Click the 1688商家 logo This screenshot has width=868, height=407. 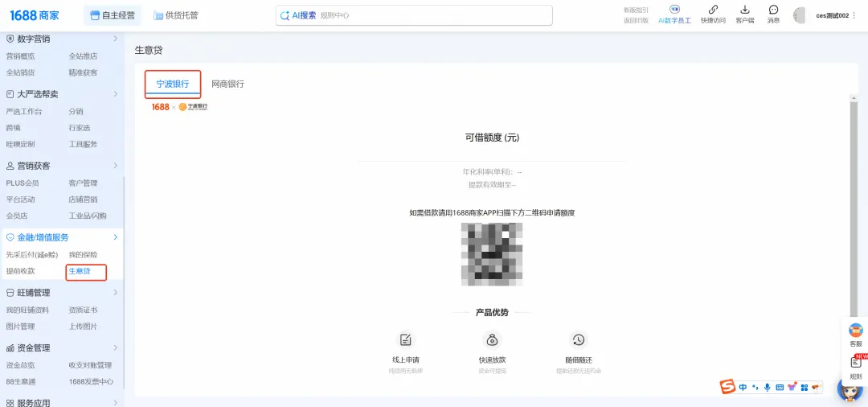34,15
